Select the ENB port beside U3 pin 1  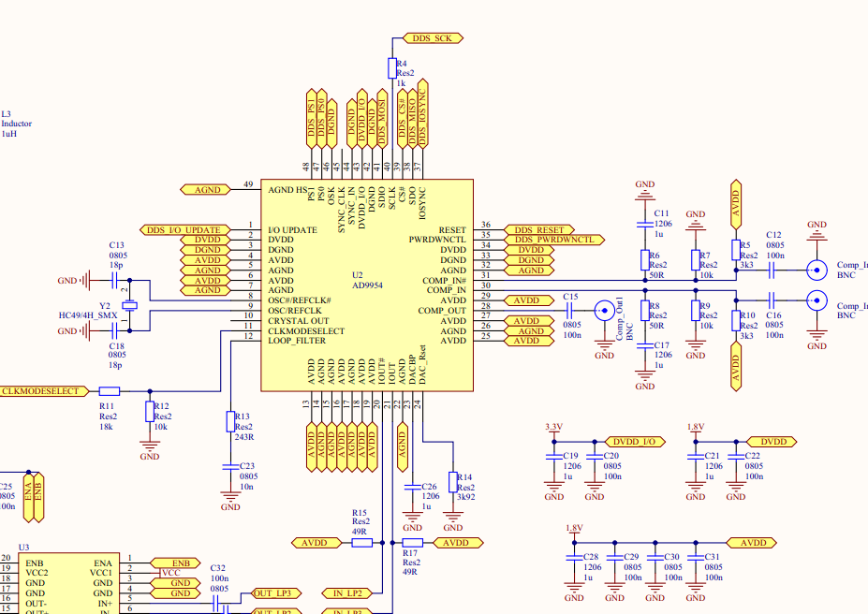(175, 563)
